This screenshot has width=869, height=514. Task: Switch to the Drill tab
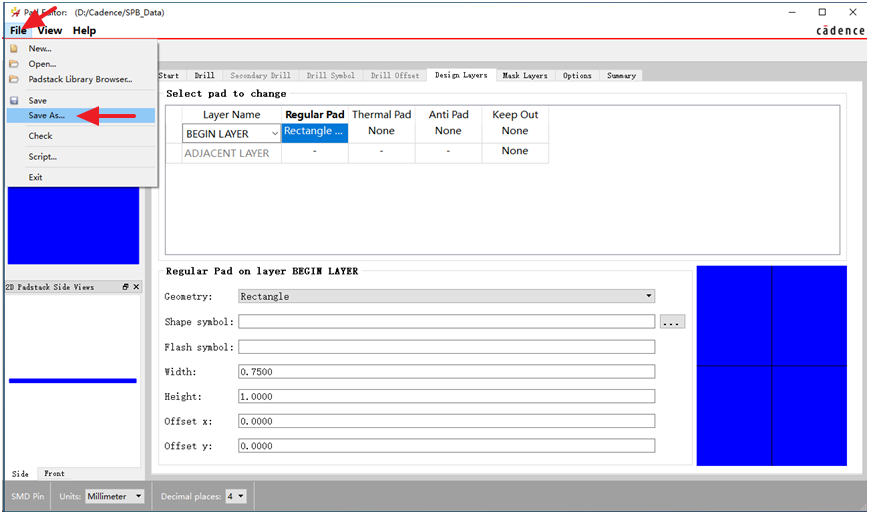click(204, 75)
